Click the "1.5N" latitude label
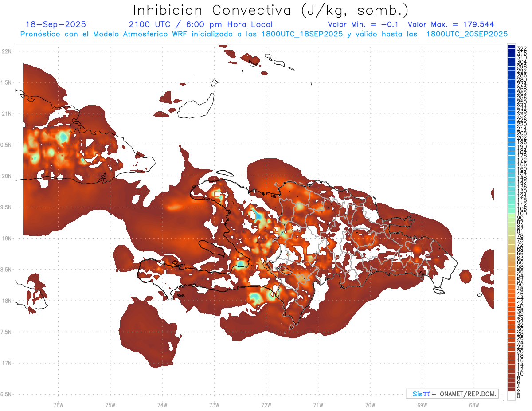 (7, 82)
